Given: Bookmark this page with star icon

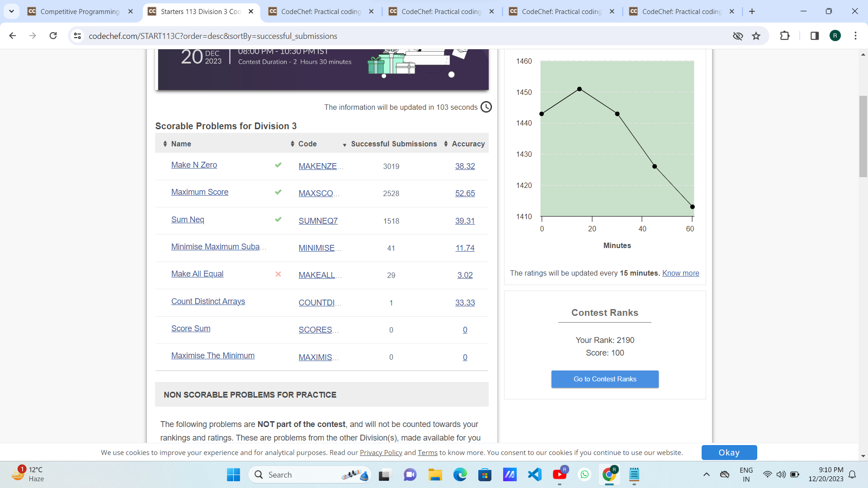Looking at the screenshot, I should [x=756, y=36].
